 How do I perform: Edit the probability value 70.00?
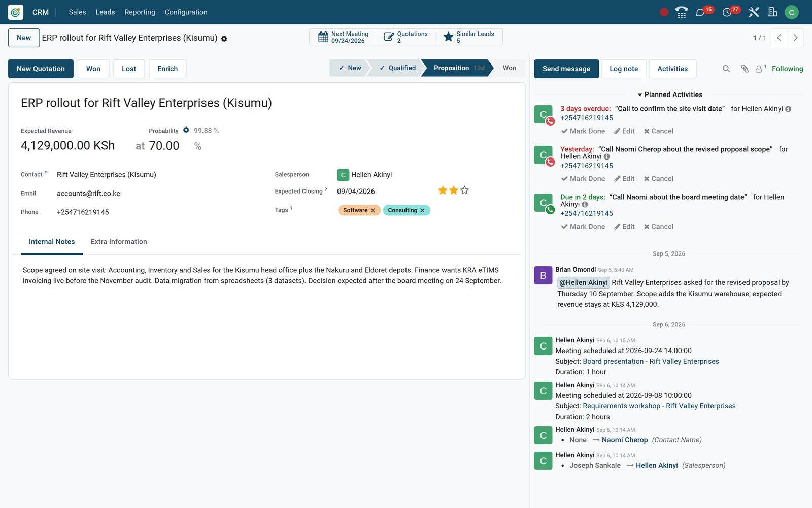(164, 146)
